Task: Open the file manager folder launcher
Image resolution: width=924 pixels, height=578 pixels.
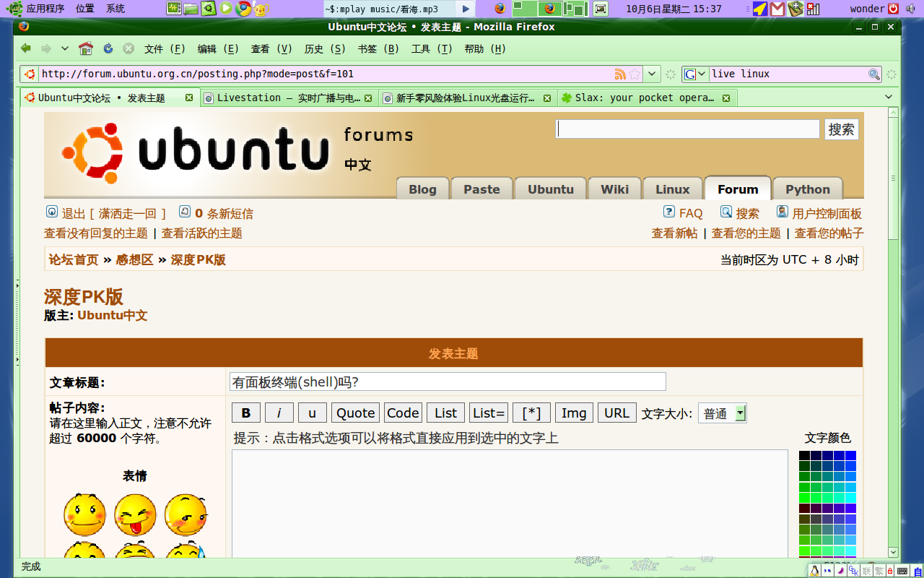Action: tap(191, 9)
